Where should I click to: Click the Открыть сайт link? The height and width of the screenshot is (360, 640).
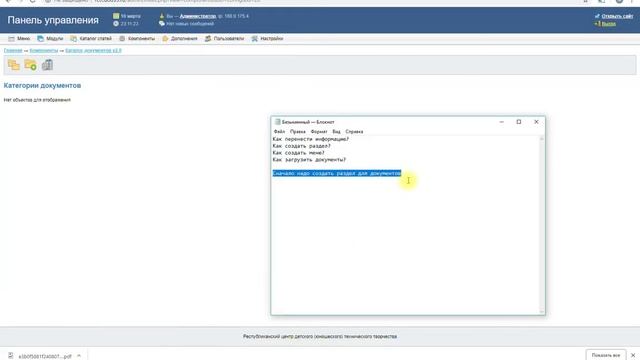(617, 16)
